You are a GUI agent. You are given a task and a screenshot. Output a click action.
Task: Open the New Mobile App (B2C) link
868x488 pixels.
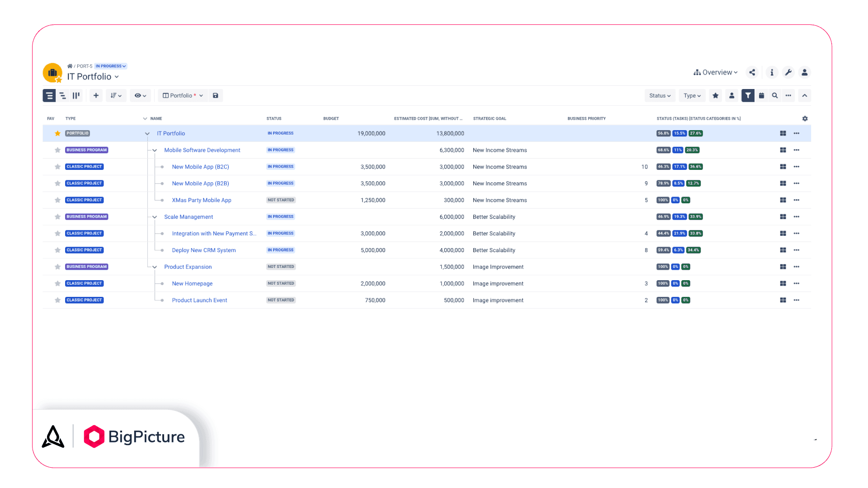[201, 167]
